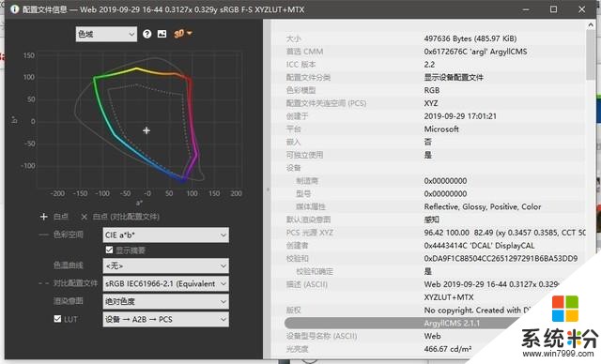Viewport: 601px width, 364px height.
Task: Click the 96.42 100.00 82.49 PCS illuminant value
Action: coord(504,233)
